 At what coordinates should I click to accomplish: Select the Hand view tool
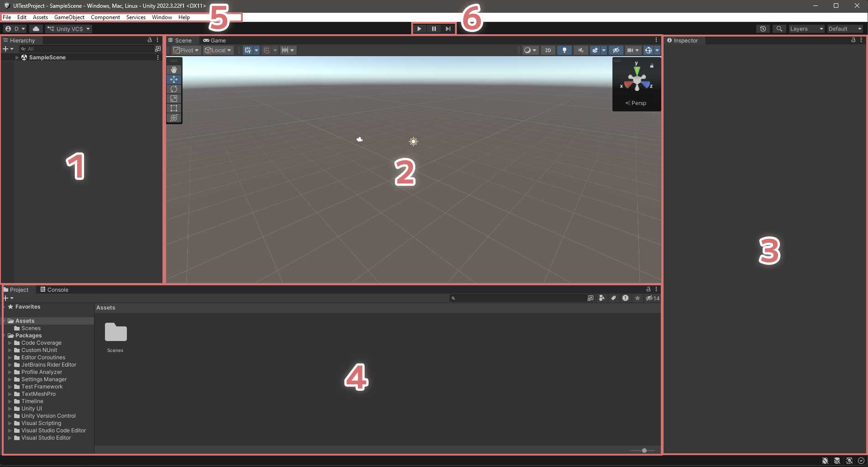pyautogui.click(x=174, y=69)
